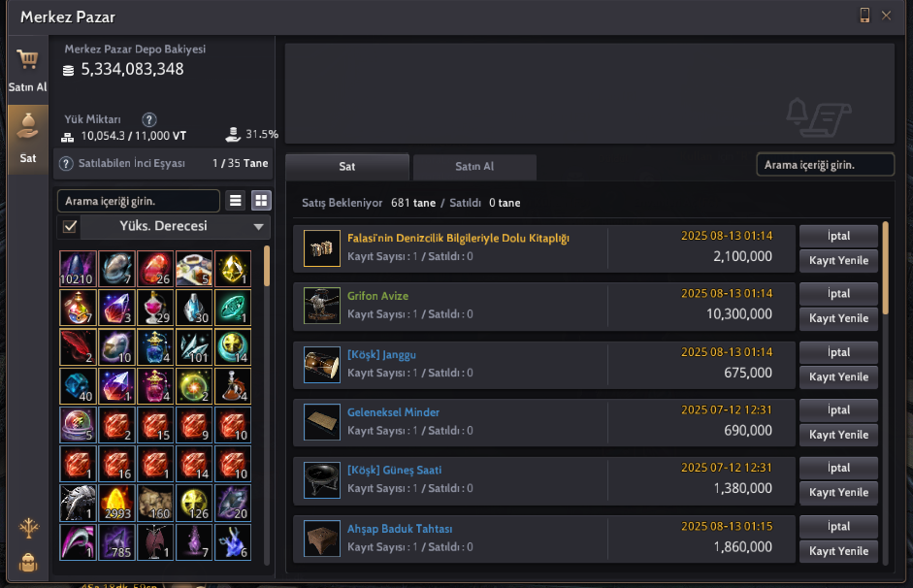Select the Sat tab

coord(347,167)
